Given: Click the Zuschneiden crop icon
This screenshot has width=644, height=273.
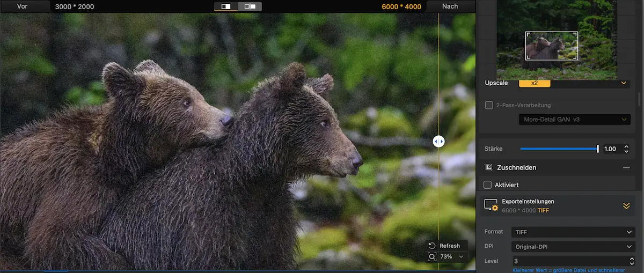Looking at the screenshot, I should point(488,167).
